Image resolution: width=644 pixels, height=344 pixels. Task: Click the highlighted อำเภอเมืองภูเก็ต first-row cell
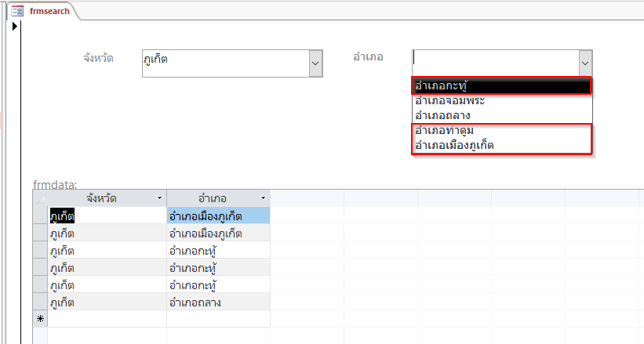(x=219, y=215)
